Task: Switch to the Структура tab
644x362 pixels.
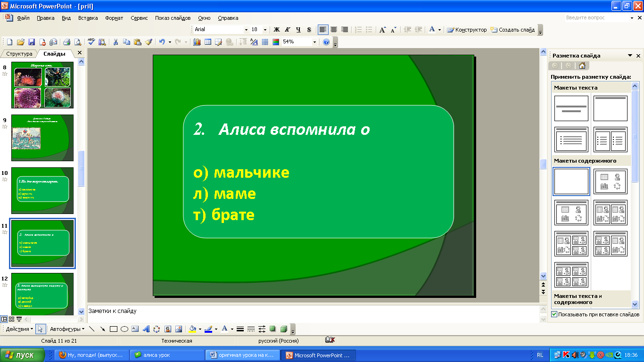Action: [x=19, y=54]
